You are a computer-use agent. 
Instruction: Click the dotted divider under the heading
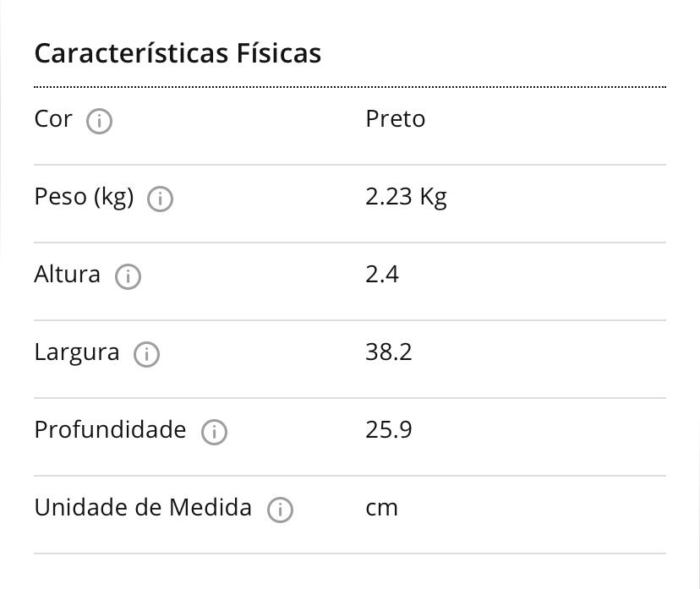click(350, 86)
